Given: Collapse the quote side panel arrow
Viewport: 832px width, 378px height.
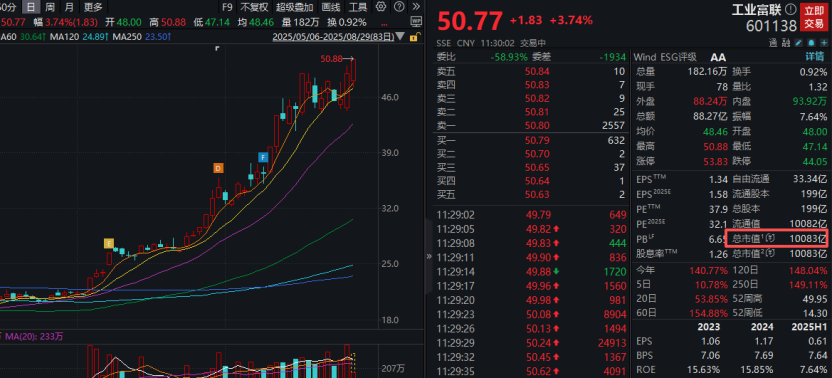Looking at the screenshot, I should pos(429,256).
